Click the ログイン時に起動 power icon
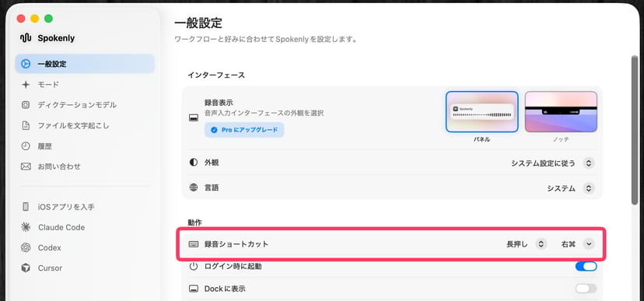This screenshot has height=301, width=644. pyautogui.click(x=194, y=267)
